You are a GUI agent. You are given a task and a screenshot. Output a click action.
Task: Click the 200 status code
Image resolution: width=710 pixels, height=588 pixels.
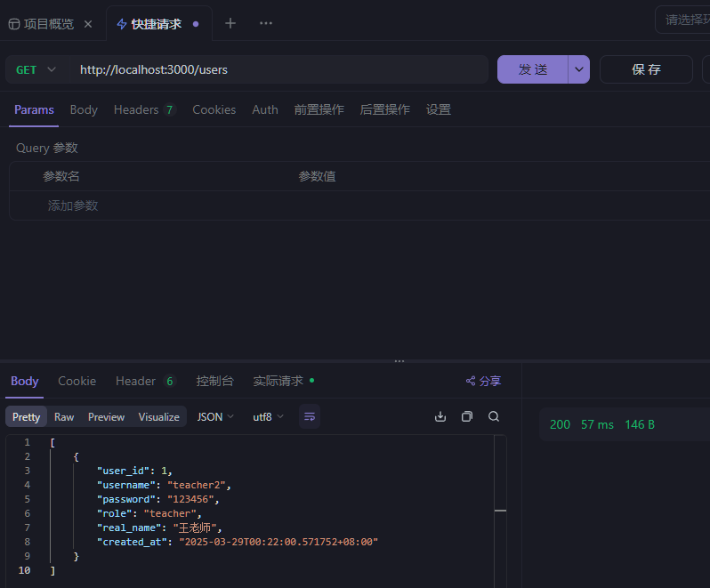[560, 424]
